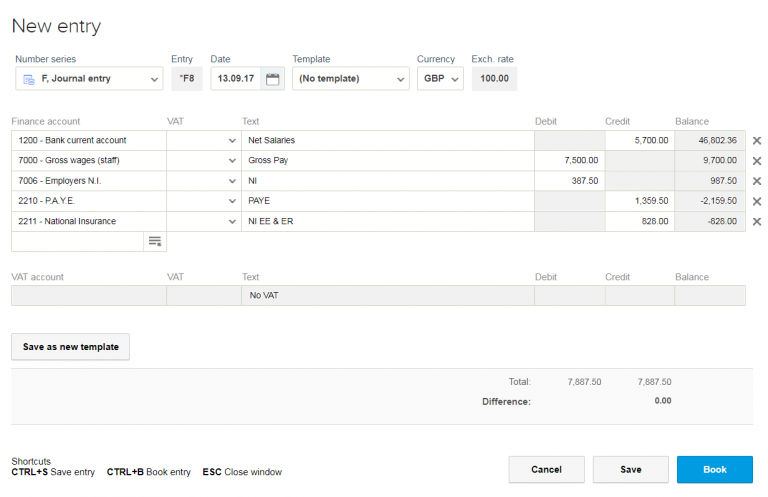Cancel the new entry
Viewport: 768px width, 497px height.
pyautogui.click(x=546, y=469)
